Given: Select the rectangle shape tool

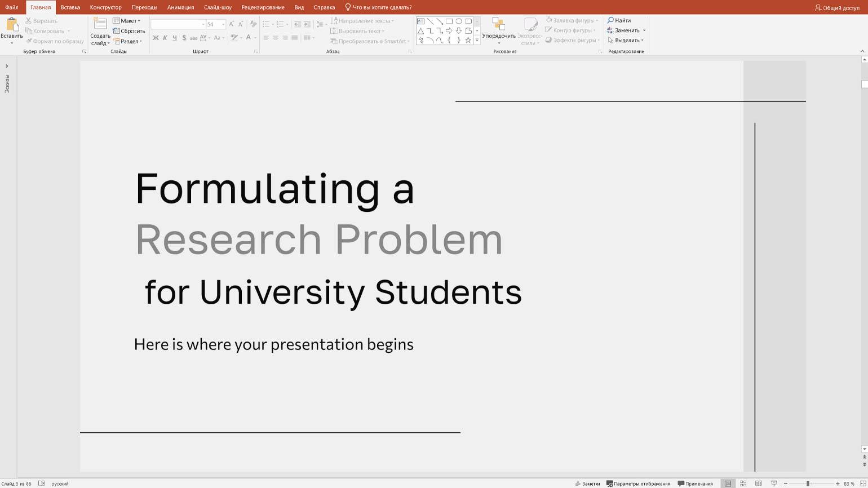Looking at the screenshot, I should (x=449, y=21).
